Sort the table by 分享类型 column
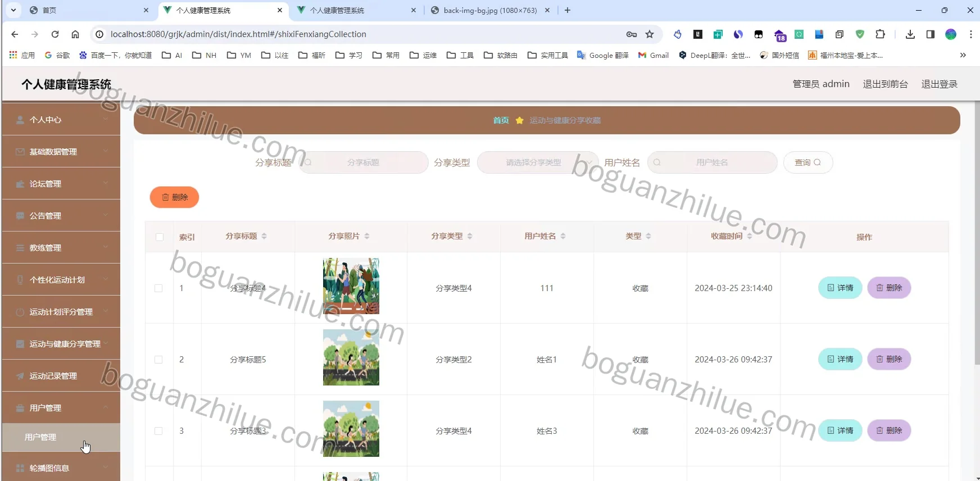 pyautogui.click(x=470, y=237)
